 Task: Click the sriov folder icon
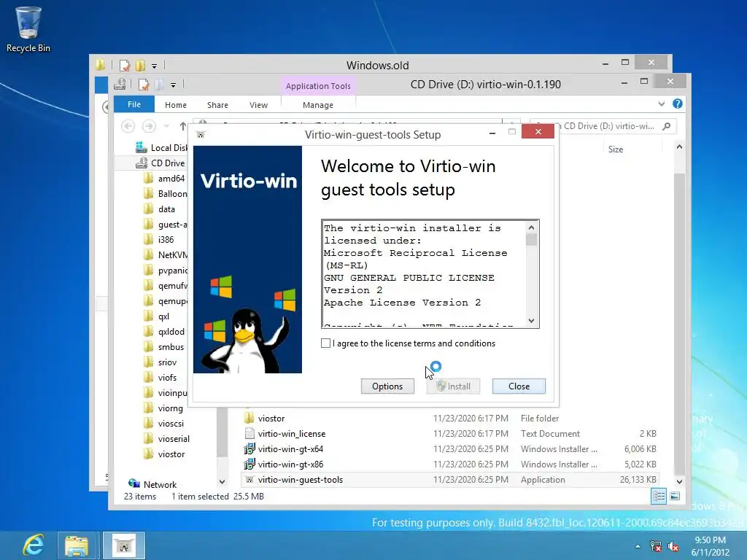149,362
